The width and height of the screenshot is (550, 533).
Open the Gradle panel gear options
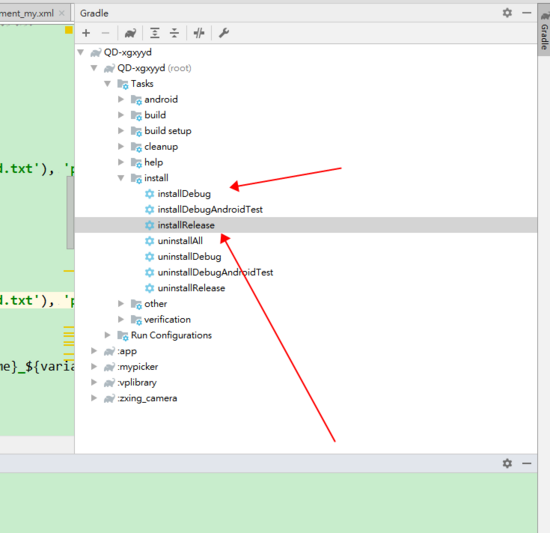507,13
